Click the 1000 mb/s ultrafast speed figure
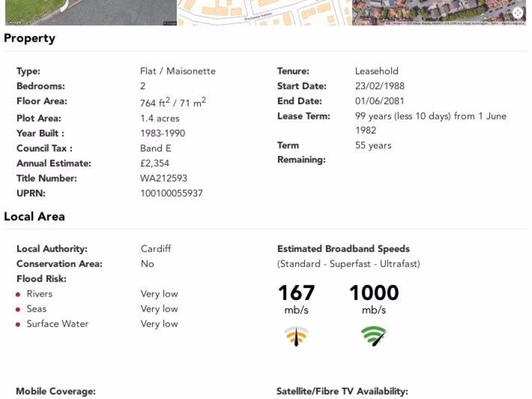This screenshot has width=532, height=399. point(374,293)
